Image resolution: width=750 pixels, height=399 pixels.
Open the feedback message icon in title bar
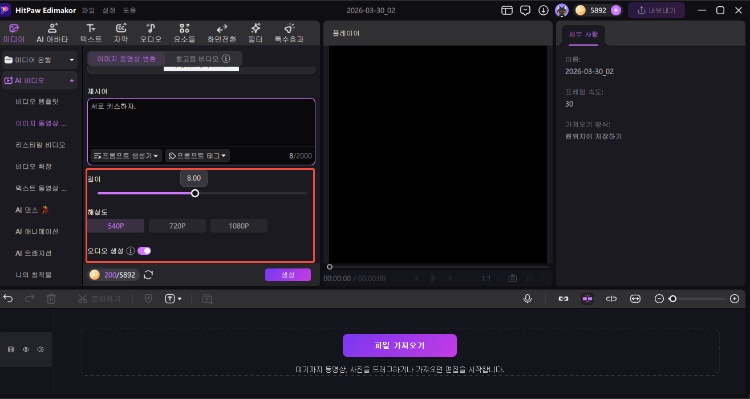tap(525, 10)
